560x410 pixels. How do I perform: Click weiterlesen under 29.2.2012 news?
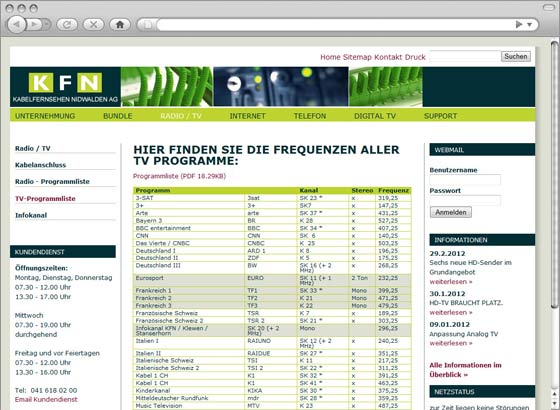tap(451, 281)
